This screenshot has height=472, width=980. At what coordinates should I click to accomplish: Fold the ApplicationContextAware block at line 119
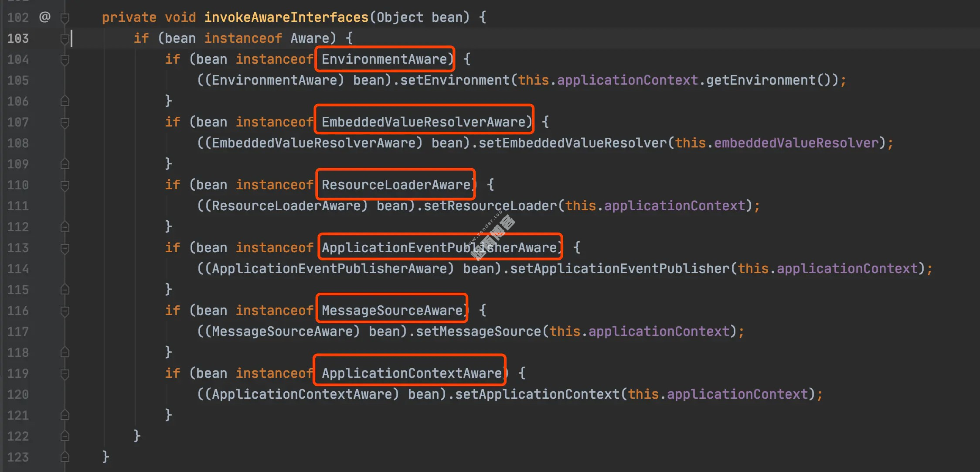(x=65, y=374)
